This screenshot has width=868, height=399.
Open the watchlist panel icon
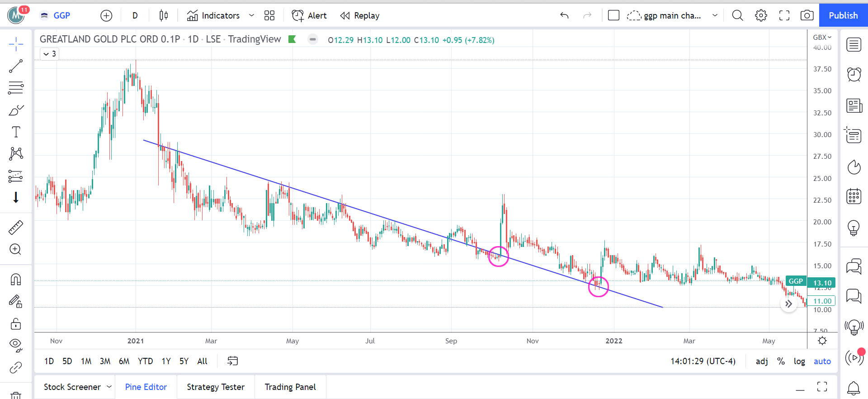pos(854,45)
